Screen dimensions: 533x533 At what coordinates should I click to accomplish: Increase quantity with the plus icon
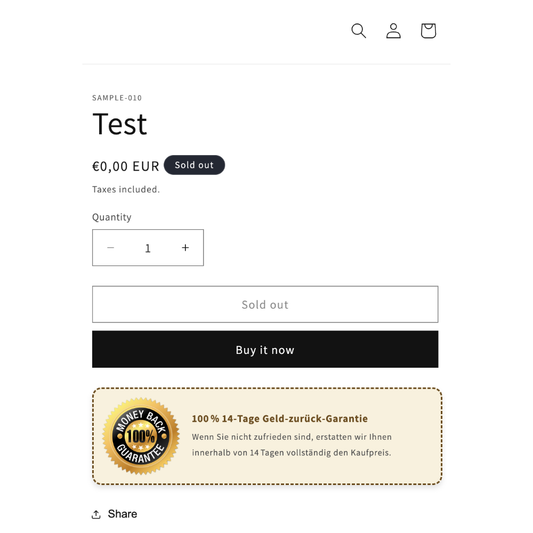(x=185, y=247)
